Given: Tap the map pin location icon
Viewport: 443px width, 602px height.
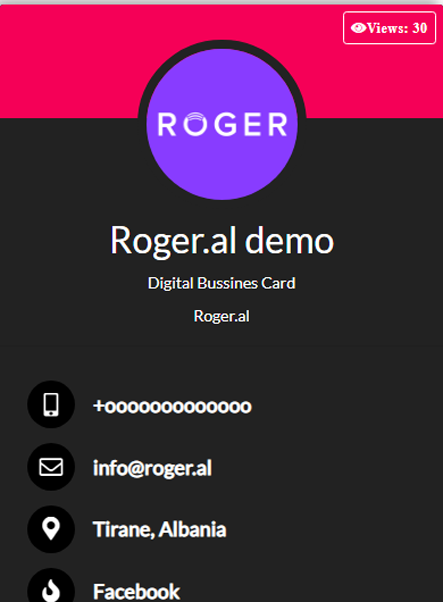Looking at the screenshot, I should (x=51, y=529).
